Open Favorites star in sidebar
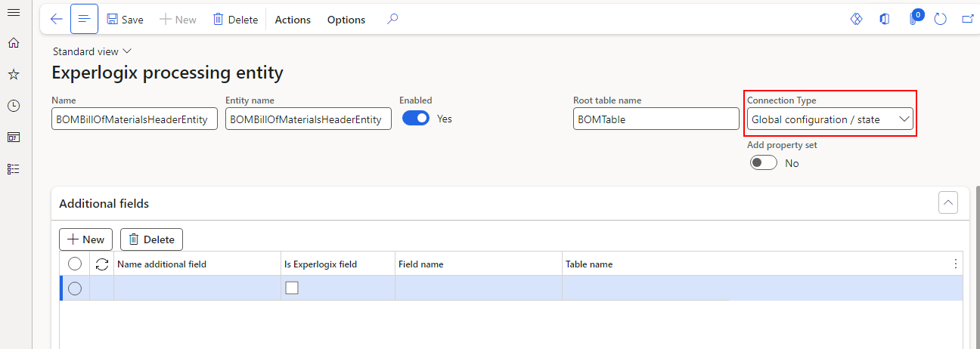This screenshot has width=980, height=349. 13,74
